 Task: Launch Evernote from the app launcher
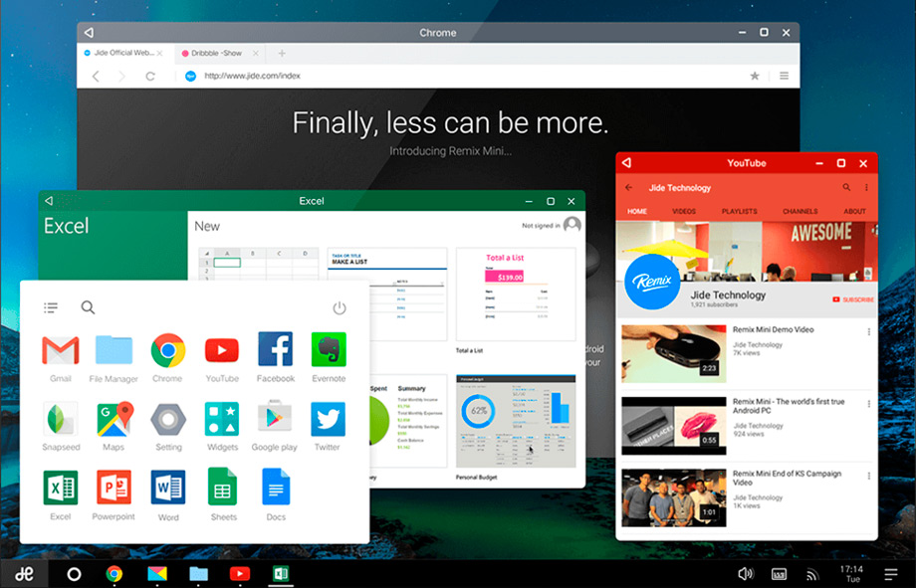point(329,351)
